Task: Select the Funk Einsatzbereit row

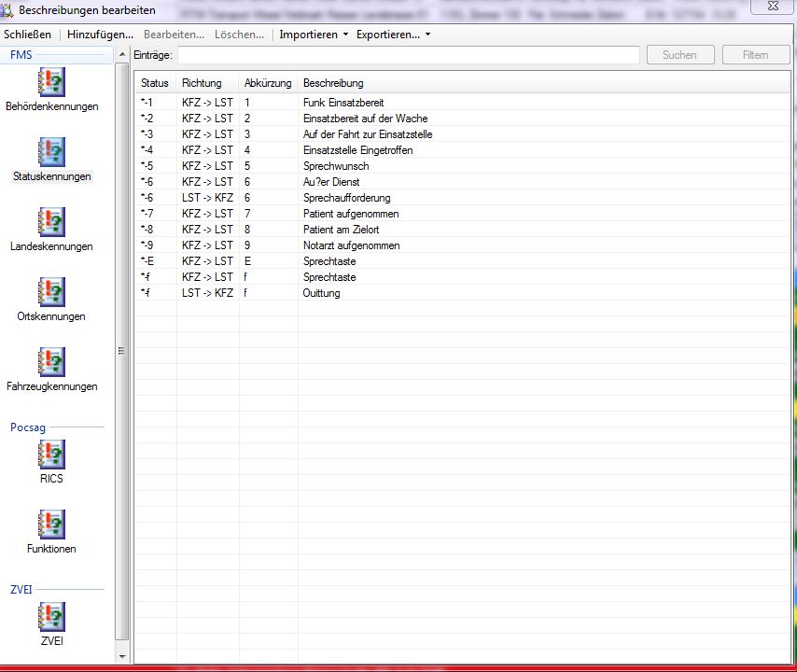Action: (343, 103)
